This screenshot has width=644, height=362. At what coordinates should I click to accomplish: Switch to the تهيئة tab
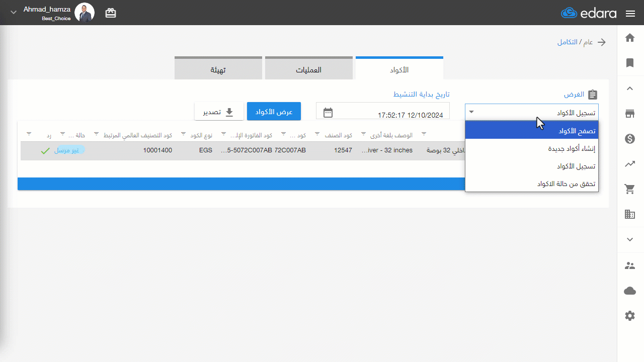[x=218, y=68]
